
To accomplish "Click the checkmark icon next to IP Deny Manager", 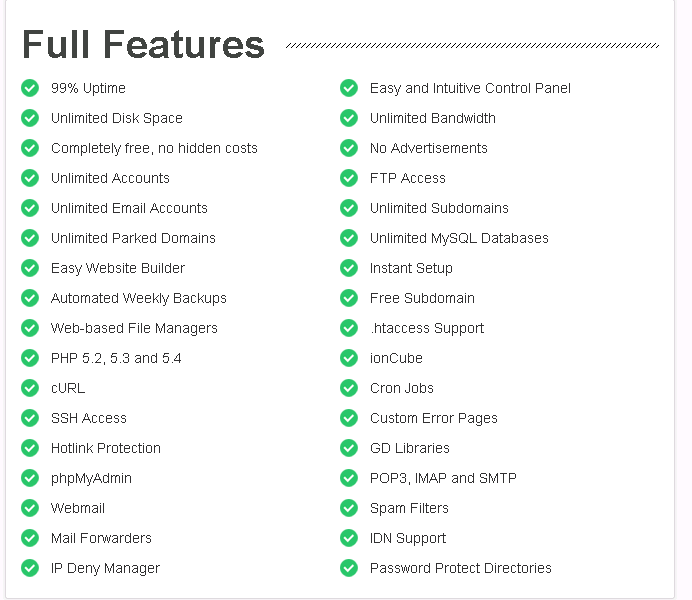I will (x=30, y=568).
